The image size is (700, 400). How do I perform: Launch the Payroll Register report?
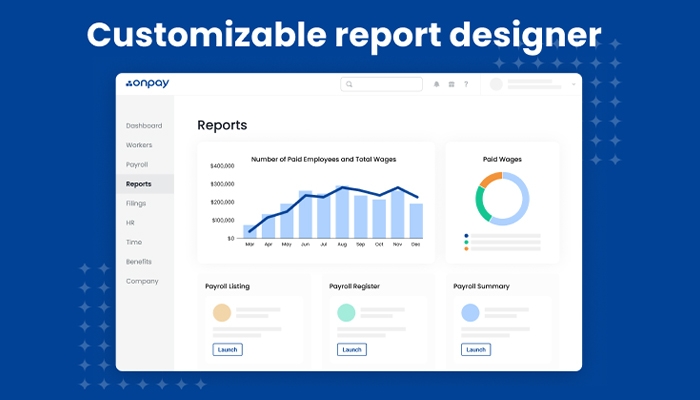pos(352,349)
